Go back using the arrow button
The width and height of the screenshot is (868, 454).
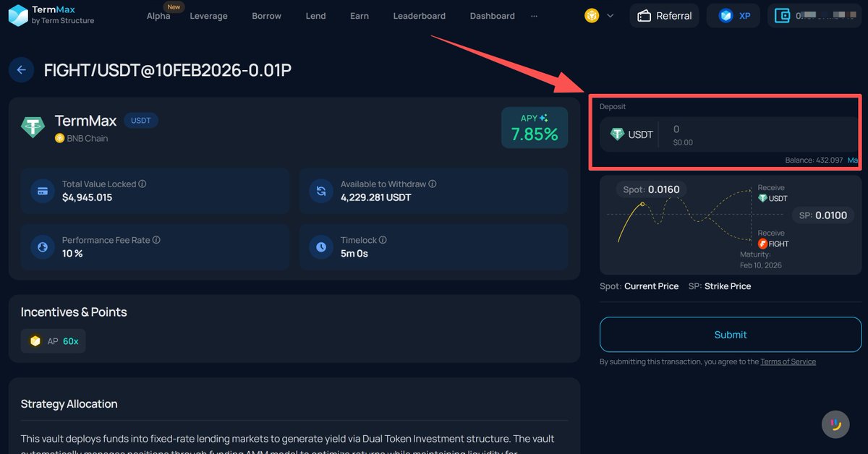(21, 70)
